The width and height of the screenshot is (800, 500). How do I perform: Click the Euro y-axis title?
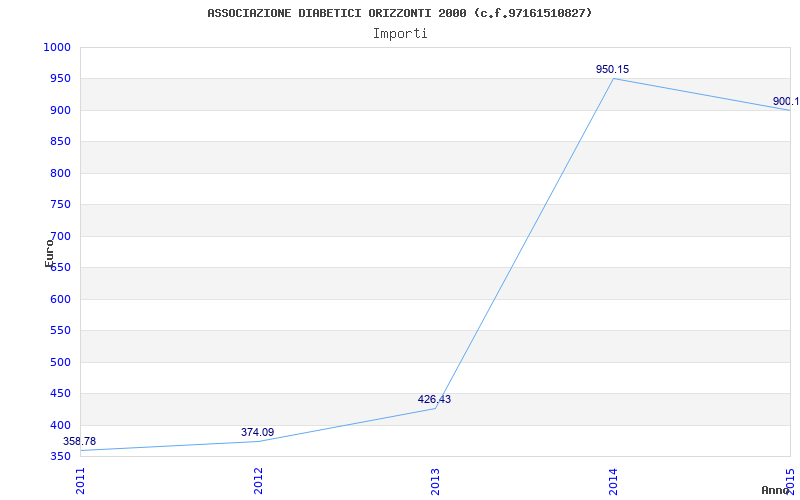49,253
